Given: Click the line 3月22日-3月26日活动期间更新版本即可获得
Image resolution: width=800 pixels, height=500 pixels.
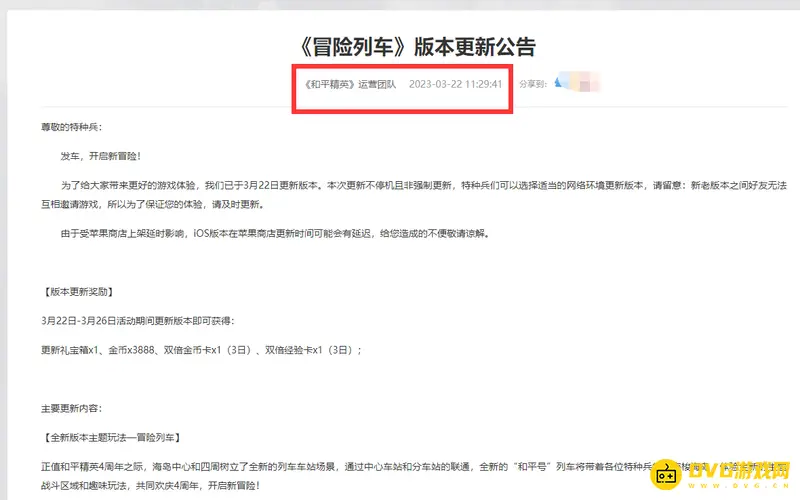Looking at the screenshot, I should (x=138, y=321).
